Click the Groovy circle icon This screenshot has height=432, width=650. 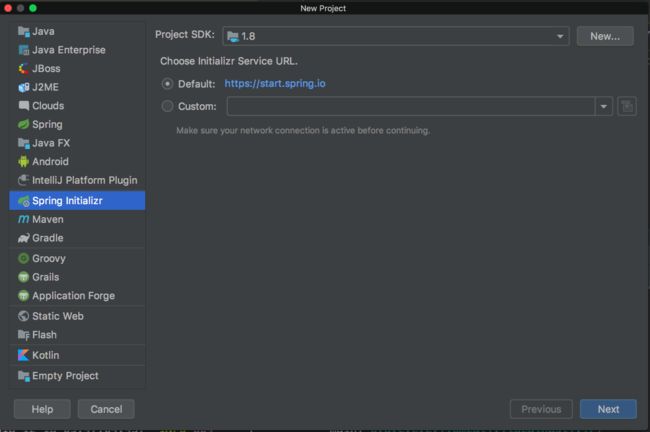tap(24, 258)
